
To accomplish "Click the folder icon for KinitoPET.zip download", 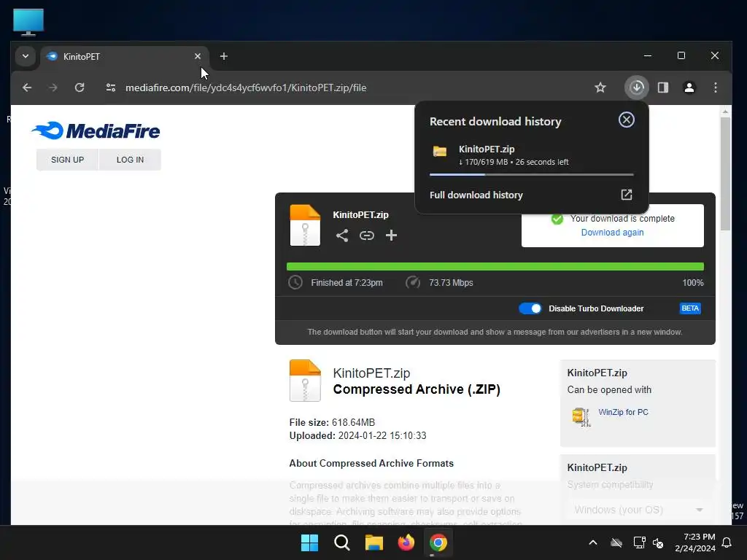I will tap(440, 152).
